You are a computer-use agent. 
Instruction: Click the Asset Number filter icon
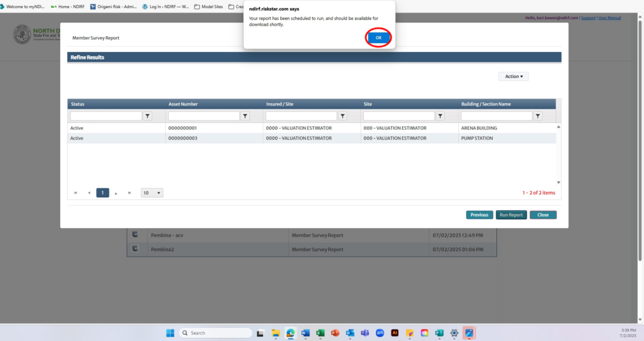245,116
